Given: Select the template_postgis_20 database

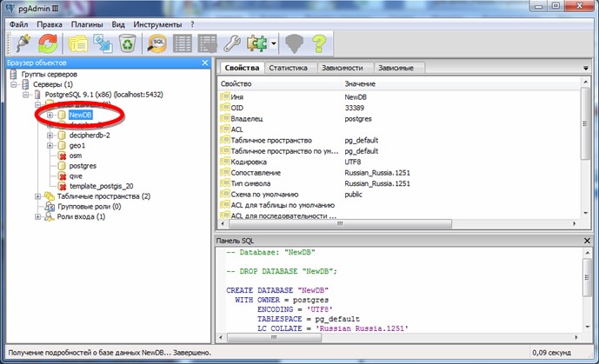Looking at the screenshot, I should click(x=101, y=186).
